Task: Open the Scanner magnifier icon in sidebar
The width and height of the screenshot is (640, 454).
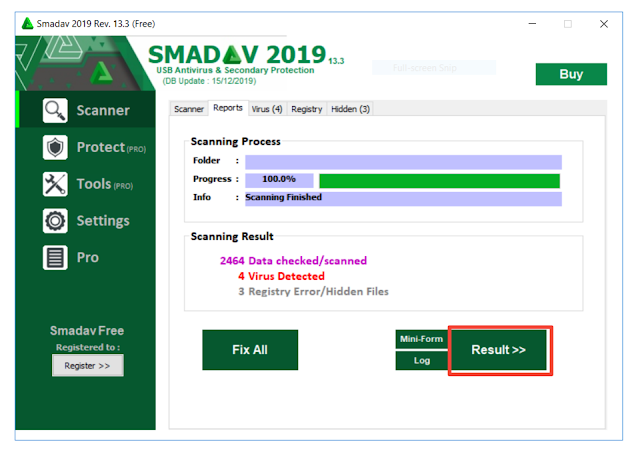Action: [55, 110]
